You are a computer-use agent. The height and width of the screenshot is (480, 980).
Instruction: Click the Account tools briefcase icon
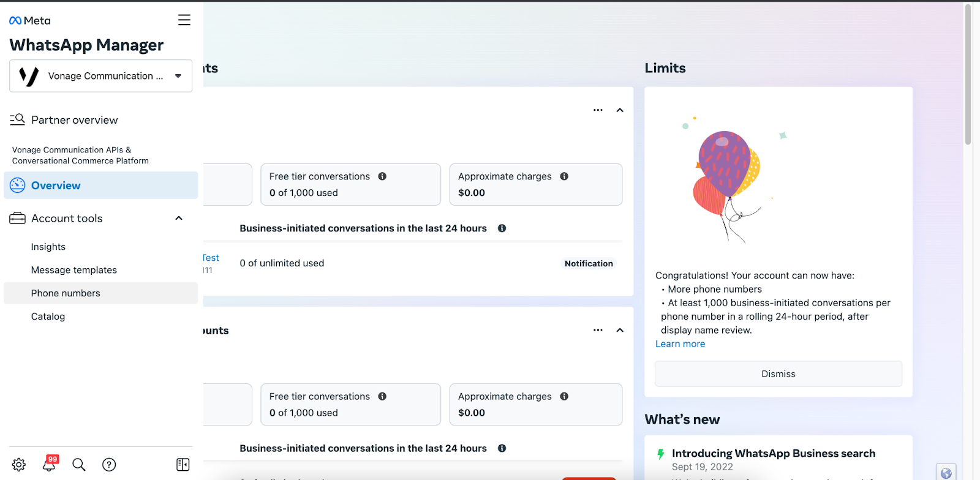coord(17,219)
